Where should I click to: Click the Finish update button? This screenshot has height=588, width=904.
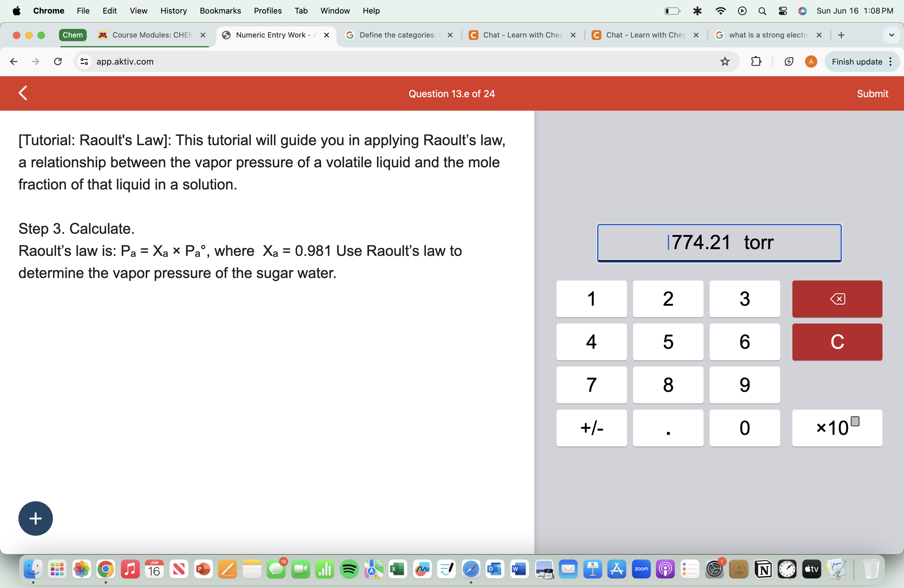tap(857, 62)
